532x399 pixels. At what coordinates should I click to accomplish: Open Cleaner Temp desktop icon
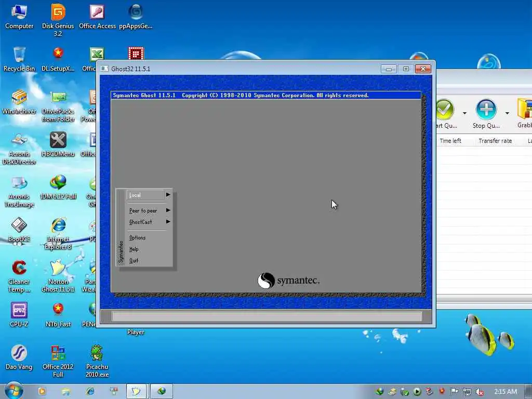[x=19, y=276]
